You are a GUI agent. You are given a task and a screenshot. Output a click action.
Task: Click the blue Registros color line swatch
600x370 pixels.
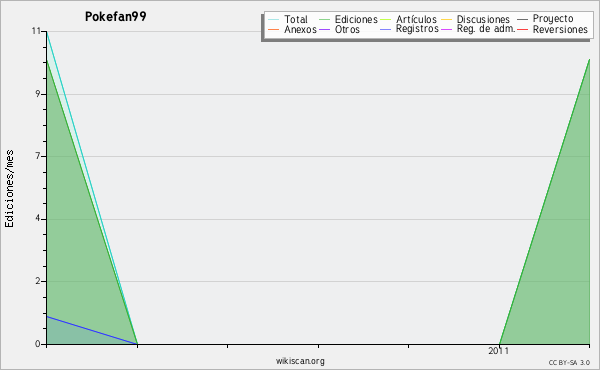pyautogui.click(x=385, y=29)
